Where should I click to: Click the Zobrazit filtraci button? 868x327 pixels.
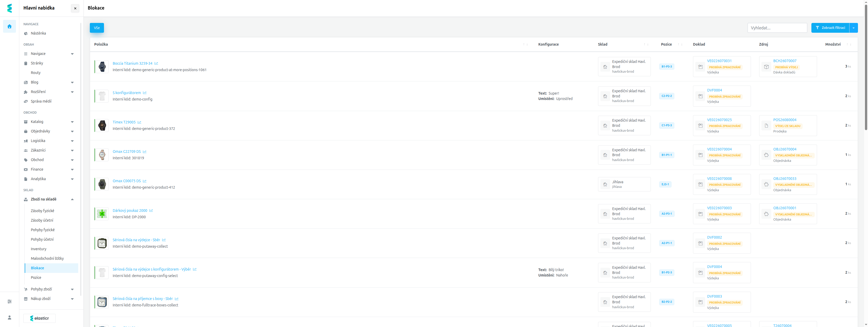(x=830, y=28)
